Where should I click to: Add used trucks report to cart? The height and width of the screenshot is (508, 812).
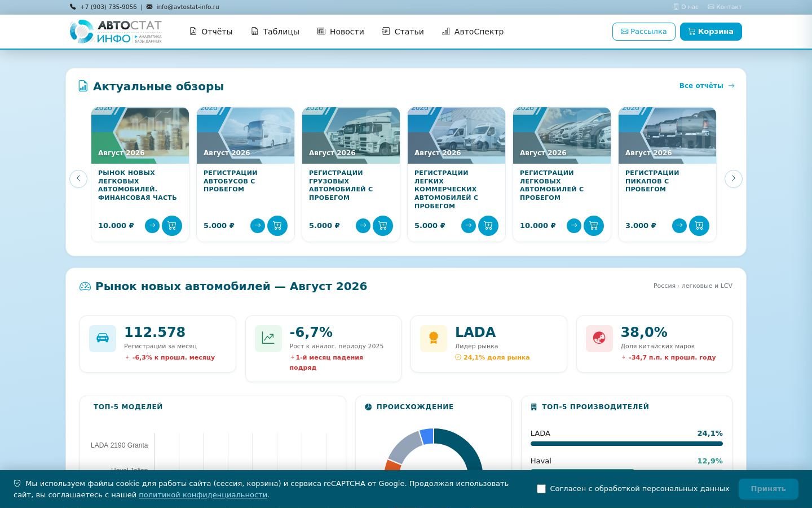(383, 226)
